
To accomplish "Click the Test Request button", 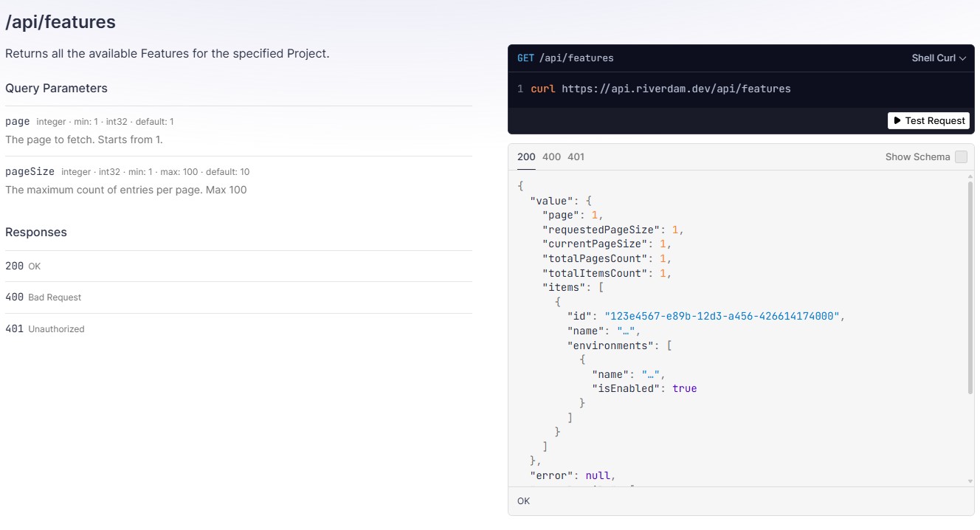I will pyautogui.click(x=928, y=120).
